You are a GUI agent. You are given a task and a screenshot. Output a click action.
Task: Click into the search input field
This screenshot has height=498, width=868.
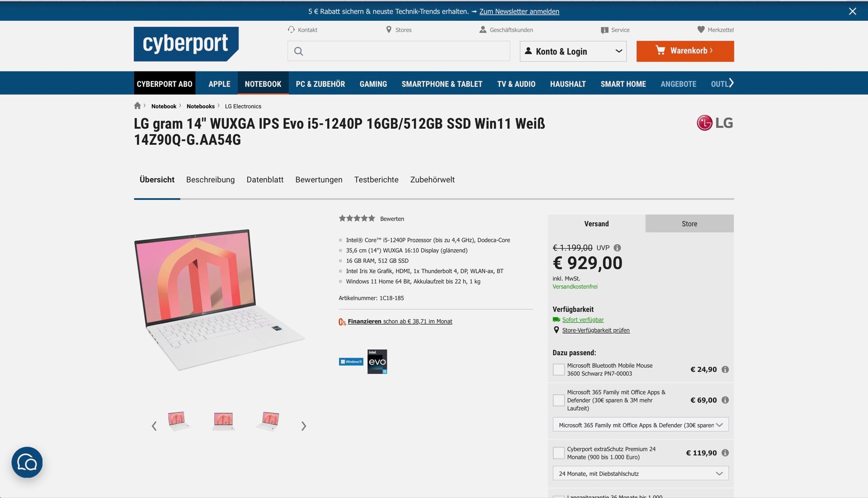399,51
